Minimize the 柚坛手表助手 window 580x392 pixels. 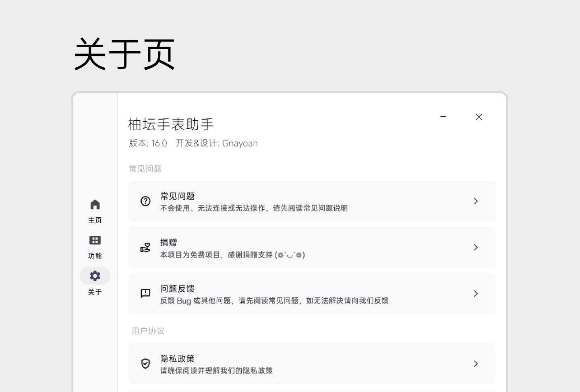tap(443, 117)
